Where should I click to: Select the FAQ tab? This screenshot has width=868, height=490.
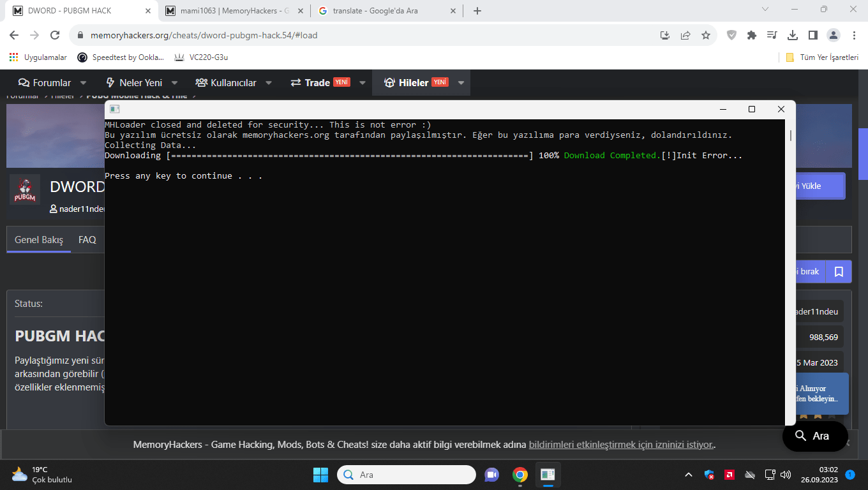(87, 240)
